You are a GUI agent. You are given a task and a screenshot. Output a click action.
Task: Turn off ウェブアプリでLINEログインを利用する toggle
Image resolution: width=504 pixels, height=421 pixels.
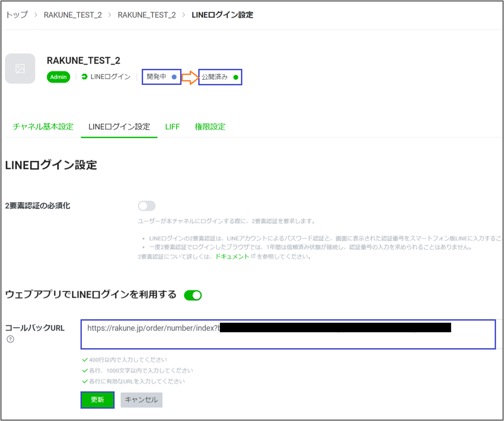coord(193,295)
